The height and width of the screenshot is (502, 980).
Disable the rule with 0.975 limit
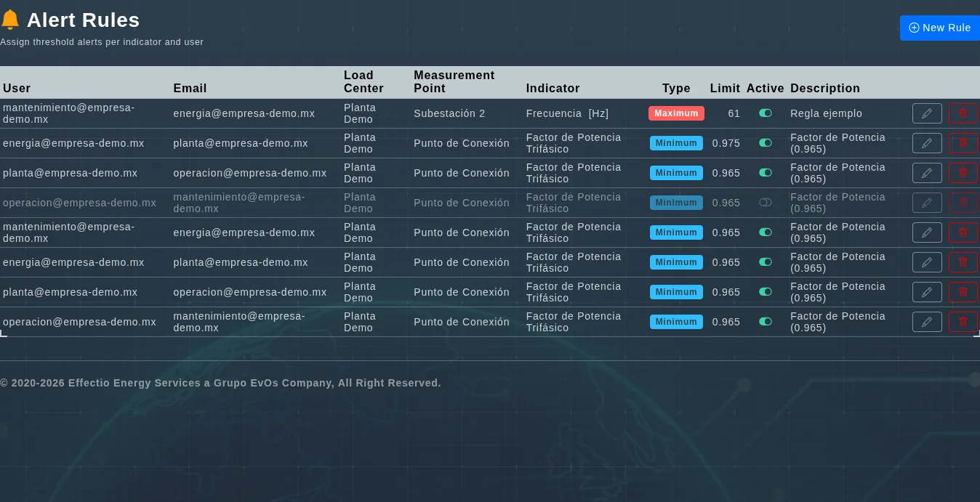[766, 143]
